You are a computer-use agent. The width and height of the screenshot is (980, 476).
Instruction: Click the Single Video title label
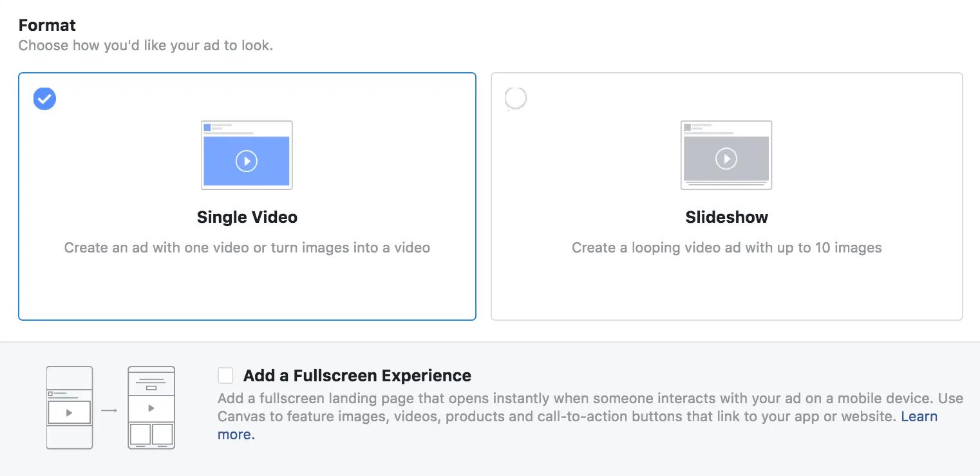pyautogui.click(x=247, y=217)
